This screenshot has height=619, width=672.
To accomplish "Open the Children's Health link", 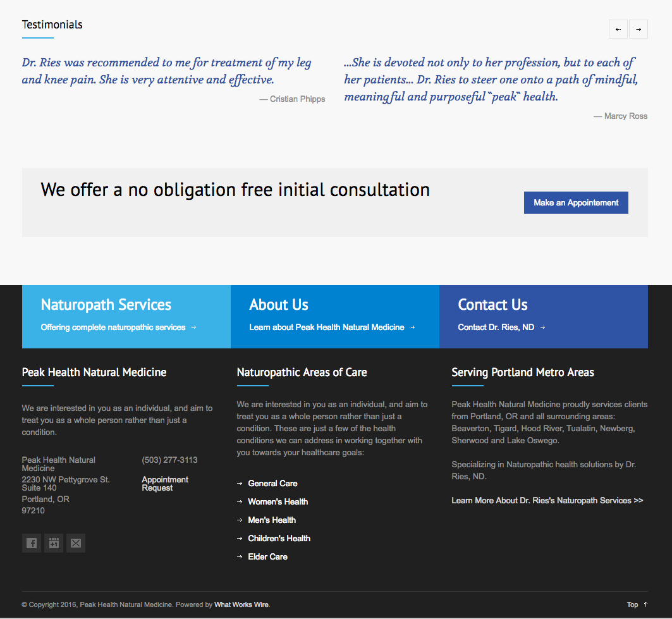I will pos(279,539).
